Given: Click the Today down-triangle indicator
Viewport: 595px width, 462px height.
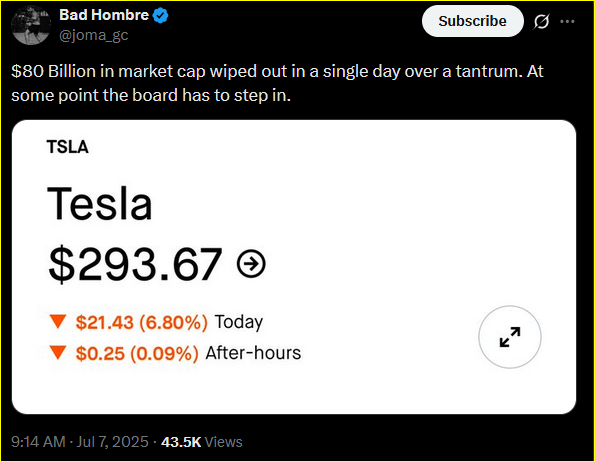Looking at the screenshot, I should click(58, 321).
